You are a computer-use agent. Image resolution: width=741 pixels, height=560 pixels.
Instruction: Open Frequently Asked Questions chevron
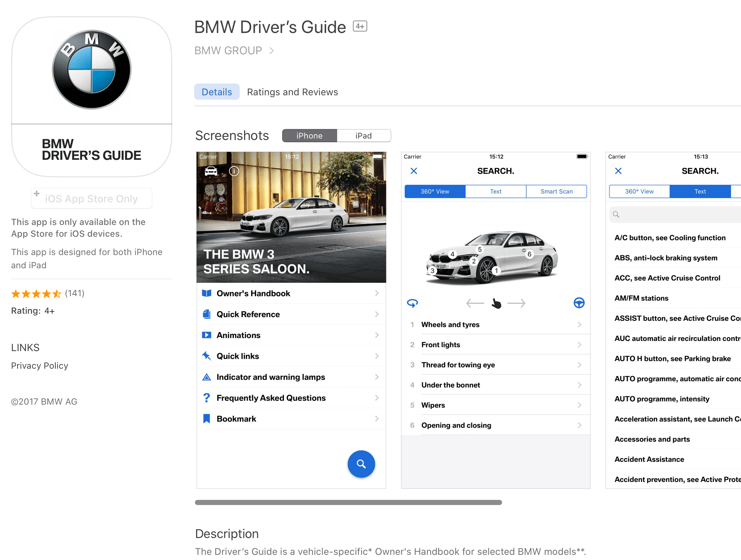pyautogui.click(x=377, y=398)
